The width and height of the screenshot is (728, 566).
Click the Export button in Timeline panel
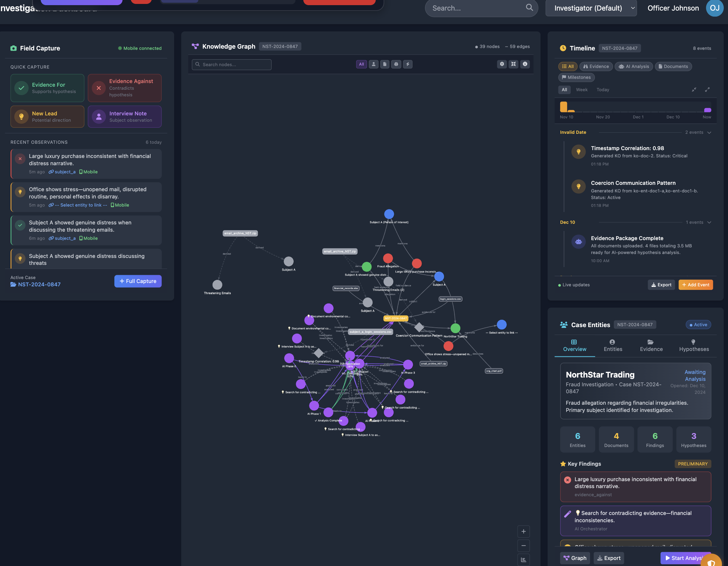tap(661, 285)
